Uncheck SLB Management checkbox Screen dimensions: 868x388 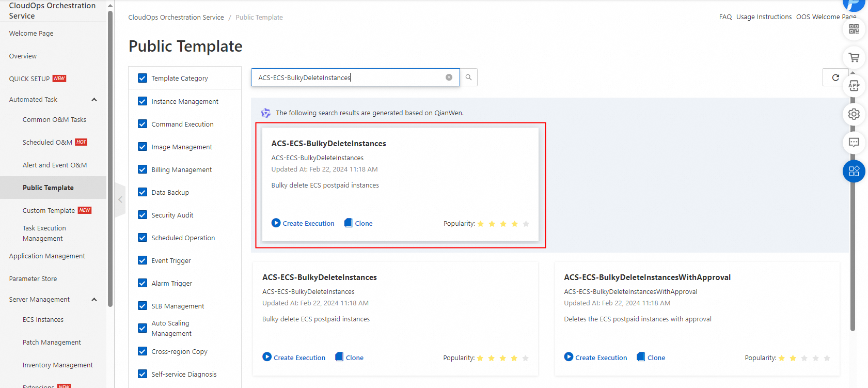tap(143, 306)
